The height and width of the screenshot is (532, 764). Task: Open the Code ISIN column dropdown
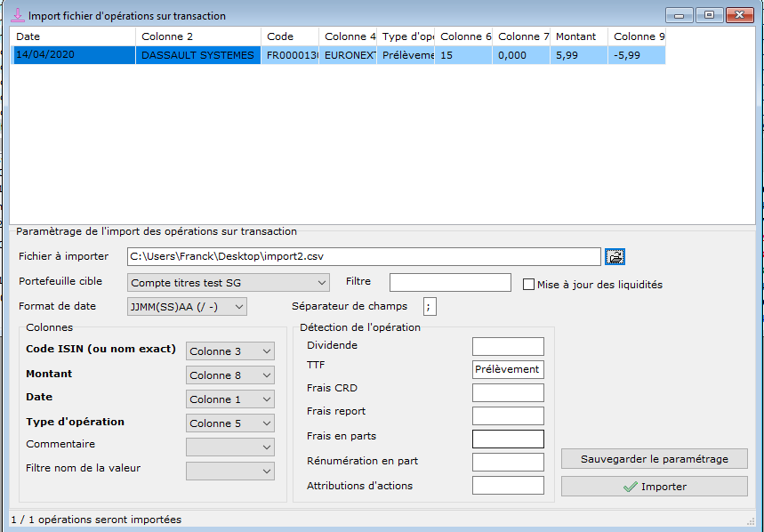(x=230, y=351)
